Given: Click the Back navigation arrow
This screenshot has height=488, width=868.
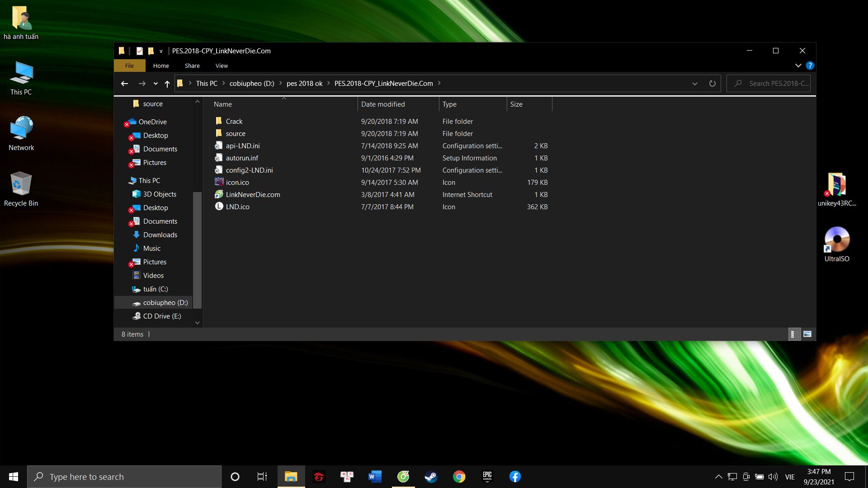Looking at the screenshot, I should [x=125, y=84].
